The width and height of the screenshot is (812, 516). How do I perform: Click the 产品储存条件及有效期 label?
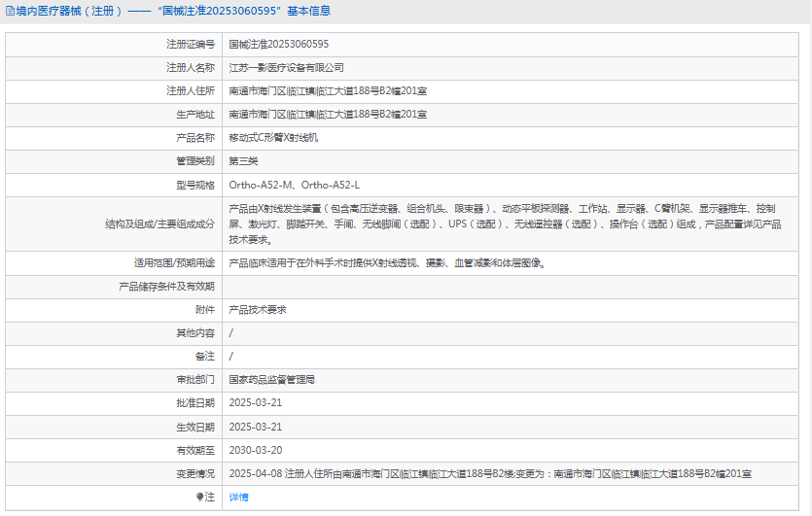(x=166, y=287)
